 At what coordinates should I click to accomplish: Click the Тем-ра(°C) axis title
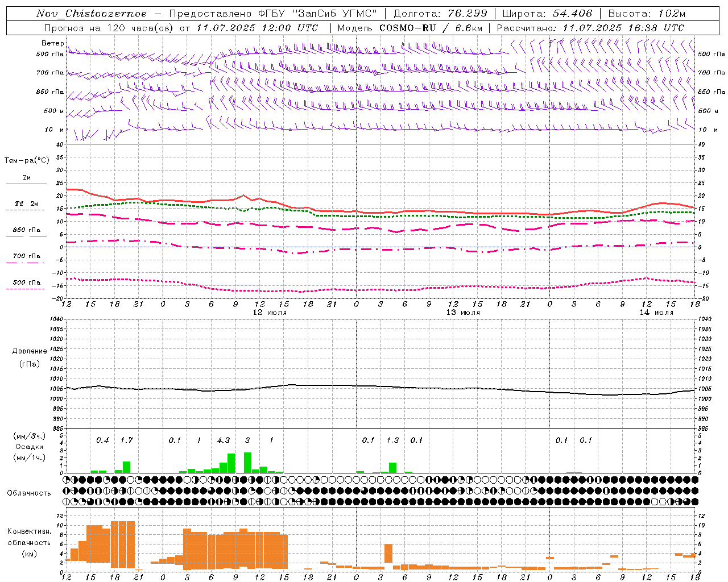tap(27, 161)
